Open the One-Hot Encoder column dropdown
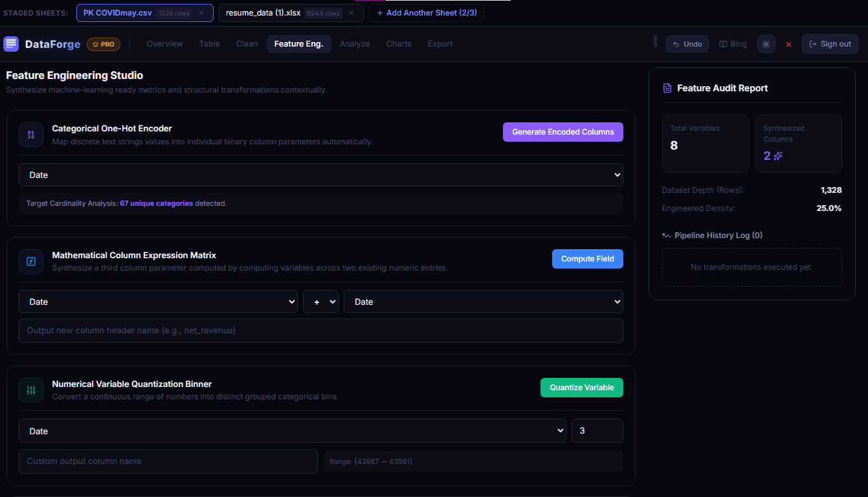Image resolution: width=868 pixels, height=497 pixels. pos(321,175)
